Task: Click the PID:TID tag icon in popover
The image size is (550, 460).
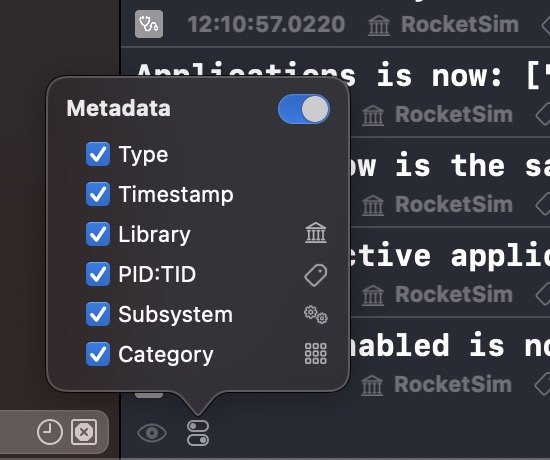Action: pyautogui.click(x=316, y=275)
